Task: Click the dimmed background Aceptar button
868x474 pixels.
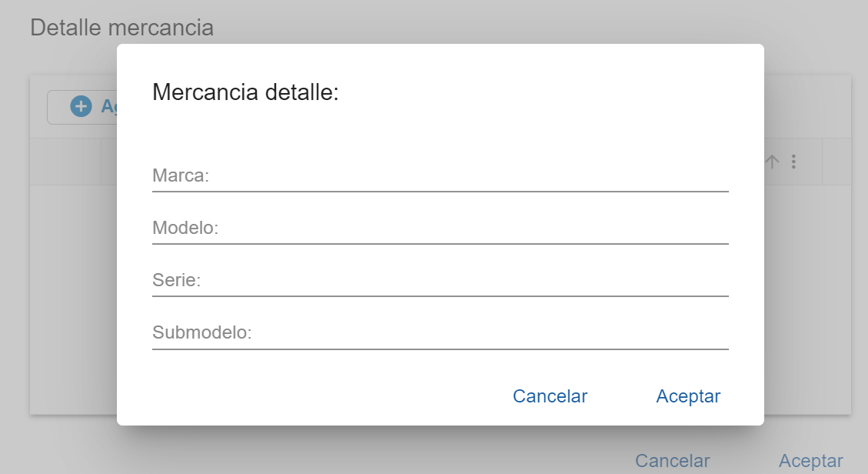Action: tap(810, 461)
